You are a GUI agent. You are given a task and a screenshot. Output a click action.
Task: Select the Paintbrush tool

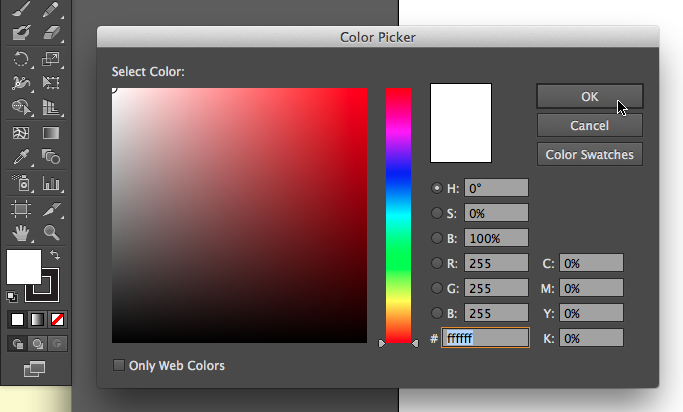click(20, 9)
